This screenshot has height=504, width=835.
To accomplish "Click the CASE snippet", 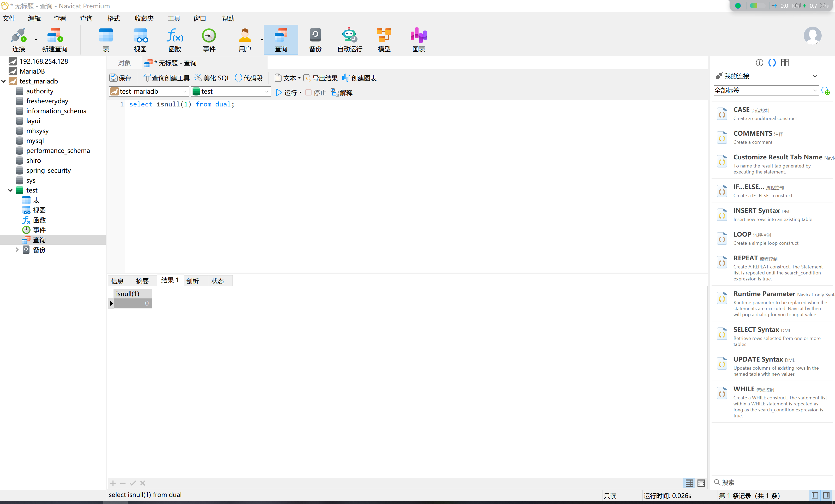I will coord(772,113).
